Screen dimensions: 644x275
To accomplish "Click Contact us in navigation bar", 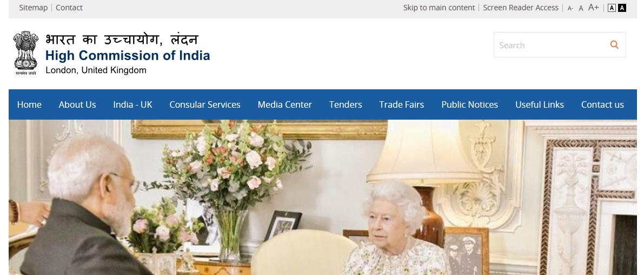I will click(x=602, y=104).
